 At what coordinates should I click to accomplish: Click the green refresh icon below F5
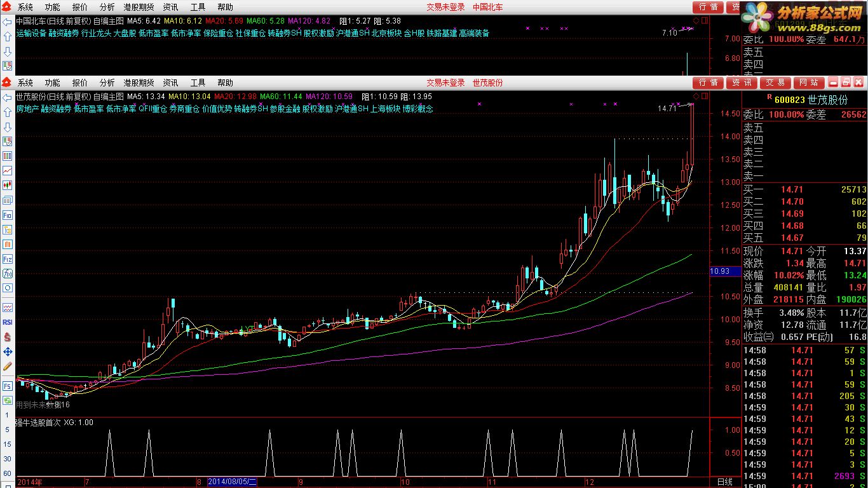coord(7,400)
